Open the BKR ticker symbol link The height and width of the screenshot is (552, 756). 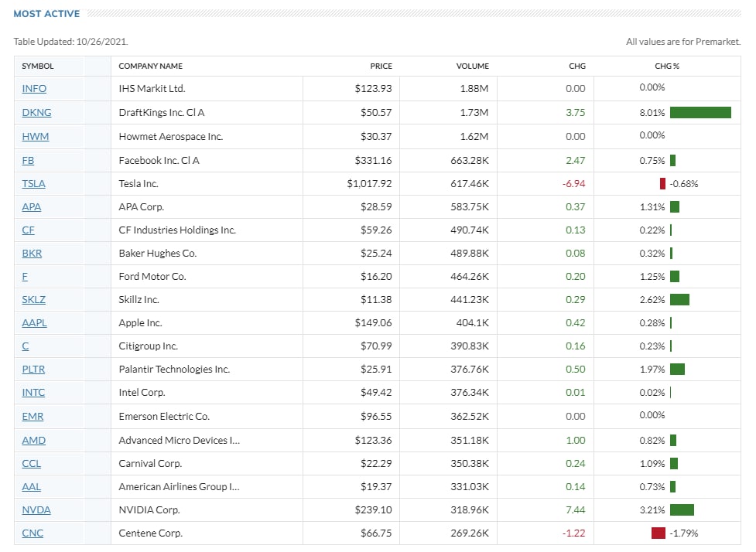pos(32,254)
